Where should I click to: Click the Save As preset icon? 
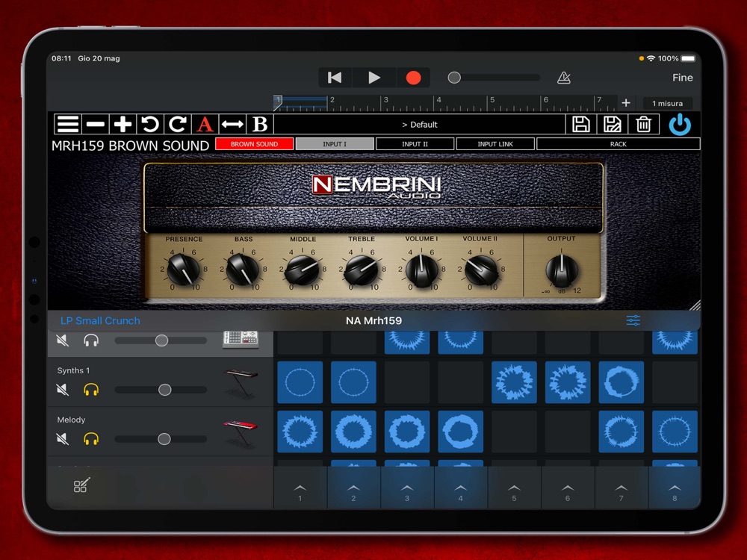coord(613,124)
